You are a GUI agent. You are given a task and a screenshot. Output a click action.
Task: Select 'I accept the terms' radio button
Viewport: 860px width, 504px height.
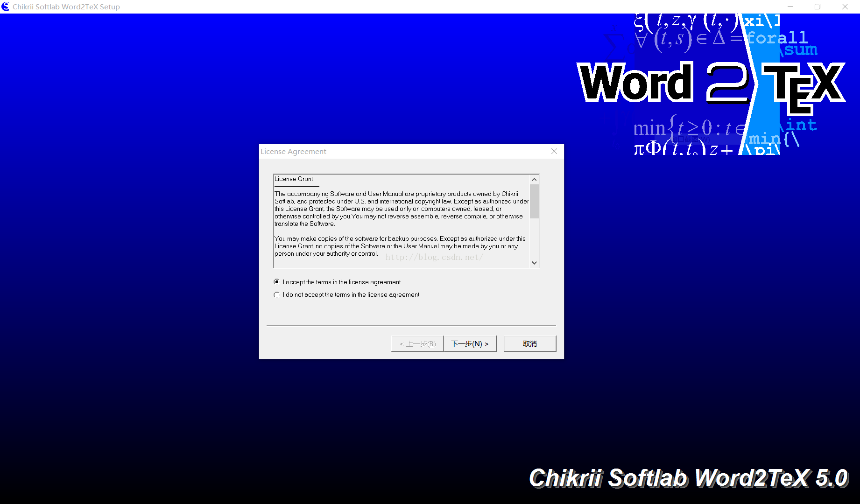point(276,282)
